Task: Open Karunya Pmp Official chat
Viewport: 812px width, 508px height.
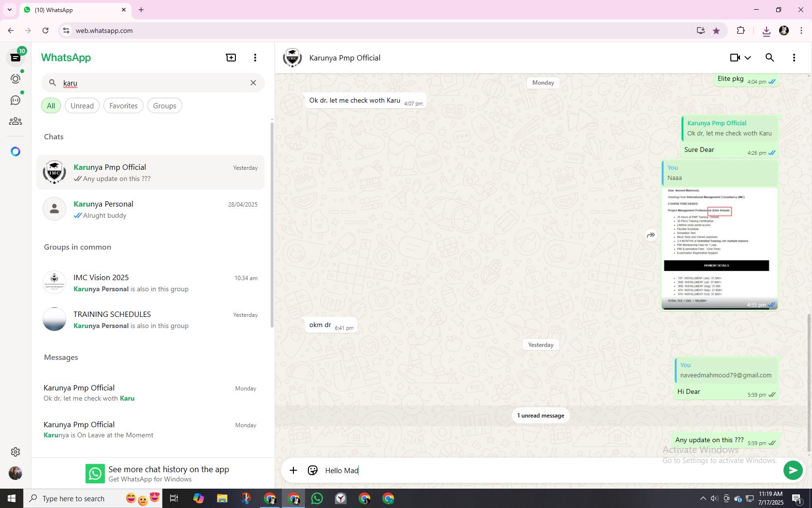Action: (x=151, y=173)
